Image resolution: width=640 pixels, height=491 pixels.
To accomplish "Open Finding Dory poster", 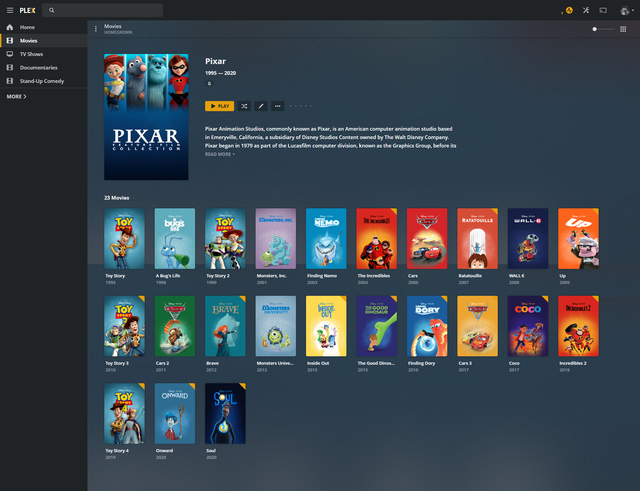I will (427, 326).
